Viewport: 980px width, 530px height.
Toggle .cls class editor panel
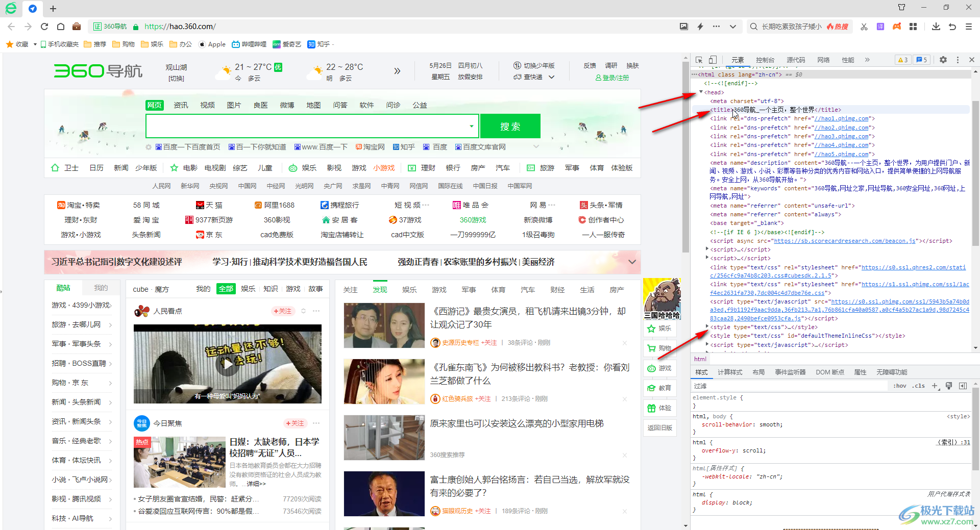919,386
